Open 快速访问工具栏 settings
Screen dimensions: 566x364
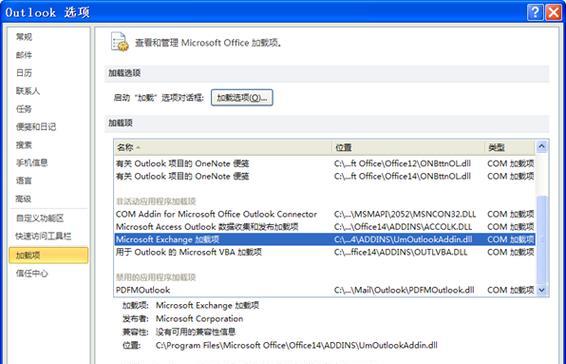43,236
